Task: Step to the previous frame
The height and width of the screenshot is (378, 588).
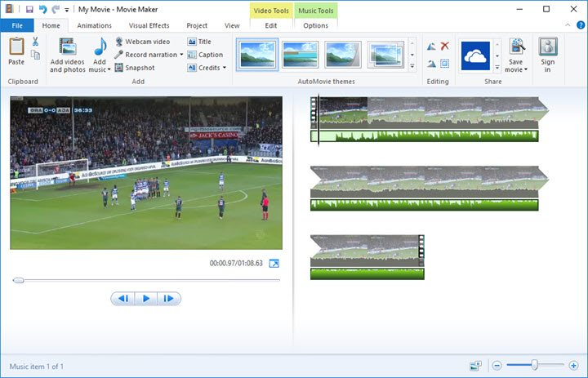Action: (123, 299)
